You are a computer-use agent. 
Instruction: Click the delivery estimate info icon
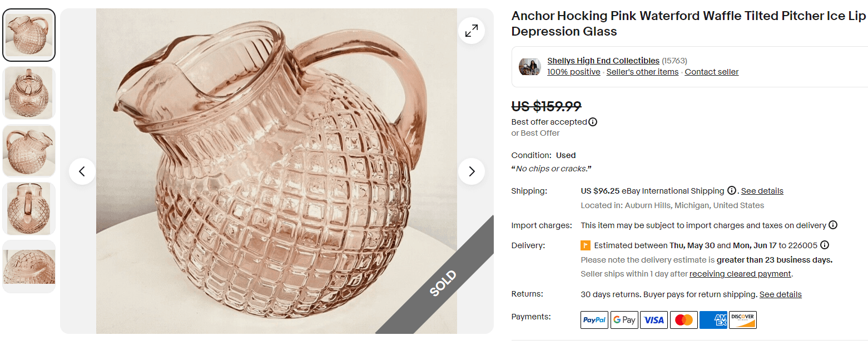825,245
